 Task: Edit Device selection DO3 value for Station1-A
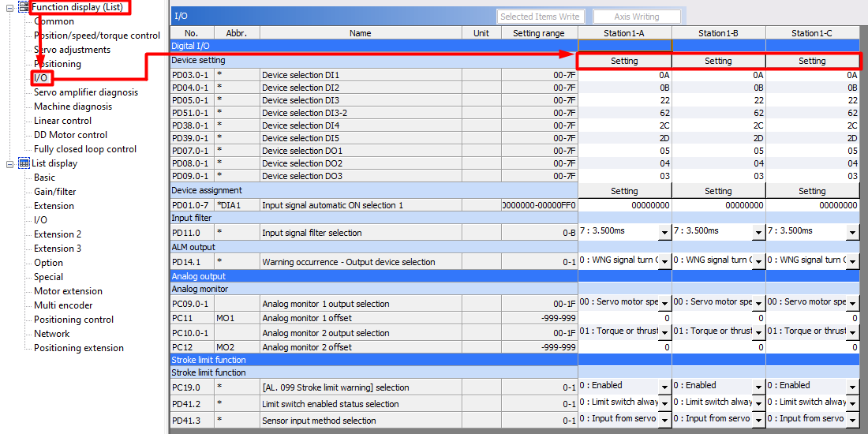[625, 176]
